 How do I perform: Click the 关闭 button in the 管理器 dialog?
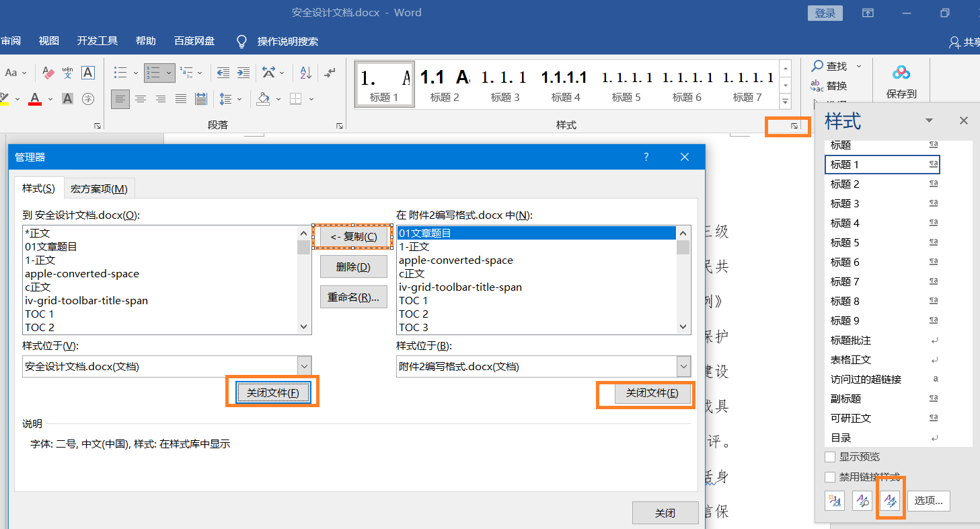[x=665, y=513]
